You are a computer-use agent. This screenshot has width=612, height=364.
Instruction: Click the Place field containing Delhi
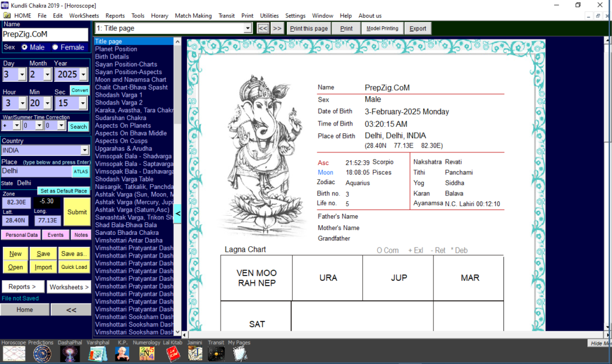coord(36,171)
